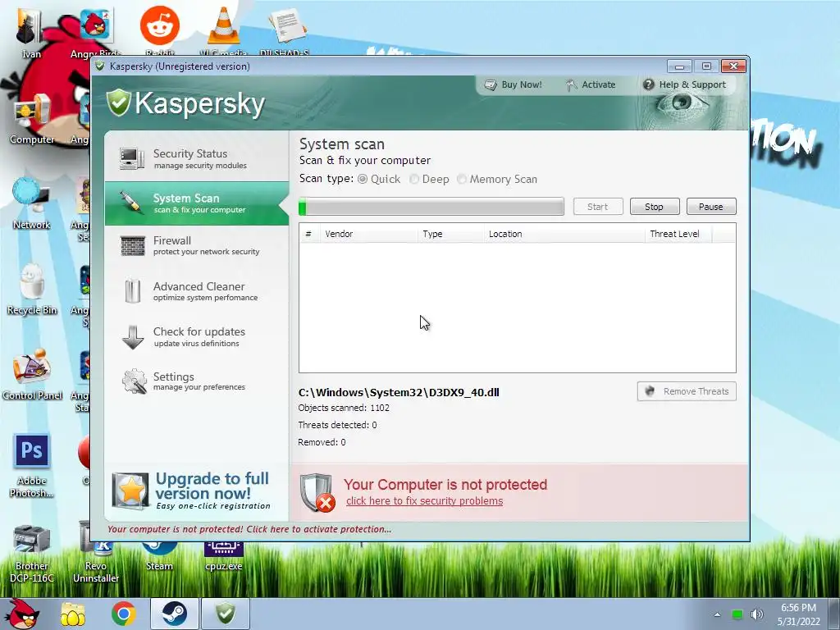The image size is (840, 630).
Task: Click the Upgrade star icon
Action: click(130, 491)
